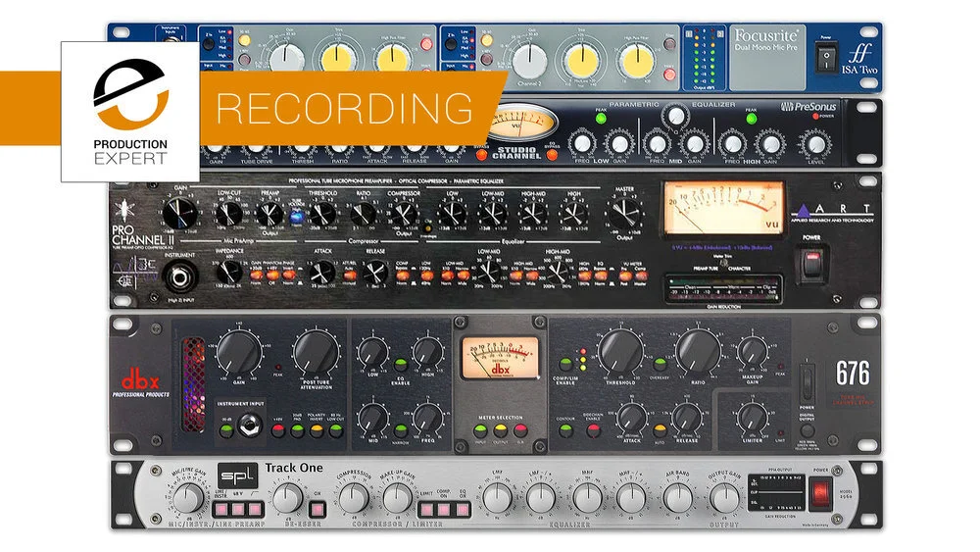Click the PreSonus Studio Channel VU meter

(522, 124)
